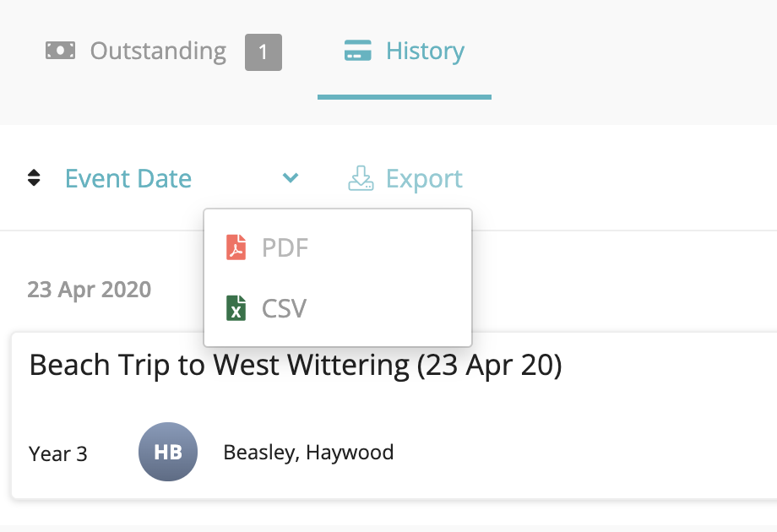The height and width of the screenshot is (532, 777).
Task: Open the Event Date sort dropdown
Action: tap(128, 179)
